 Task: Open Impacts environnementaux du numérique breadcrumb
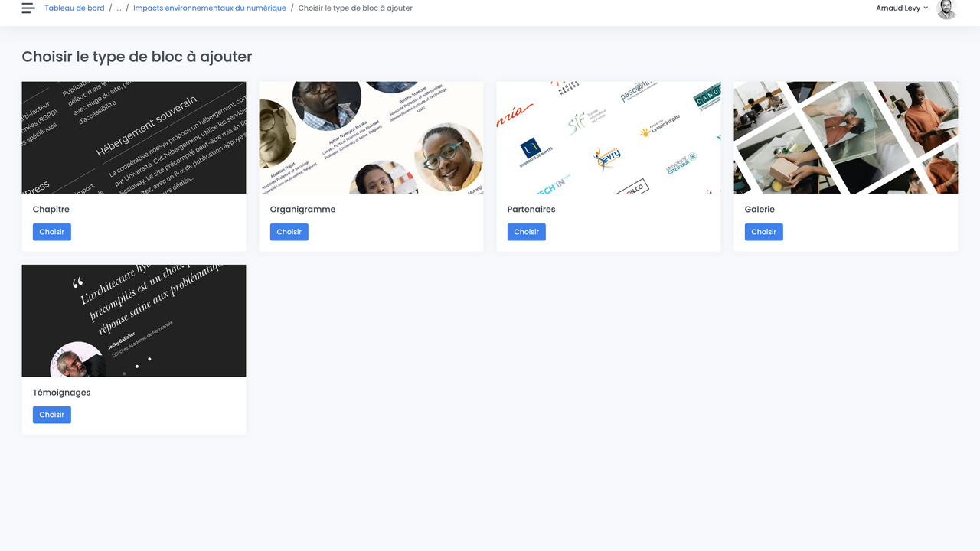(x=210, y=8)
